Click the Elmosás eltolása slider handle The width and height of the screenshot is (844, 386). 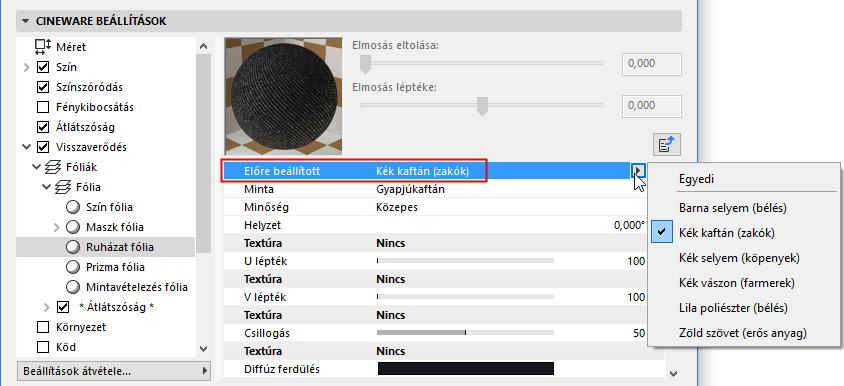point(365,64)
